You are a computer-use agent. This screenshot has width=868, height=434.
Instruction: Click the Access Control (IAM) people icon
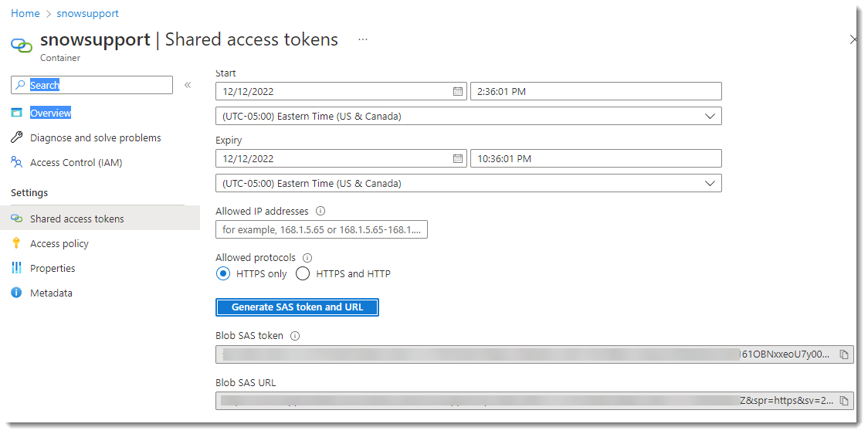(17, 162)
